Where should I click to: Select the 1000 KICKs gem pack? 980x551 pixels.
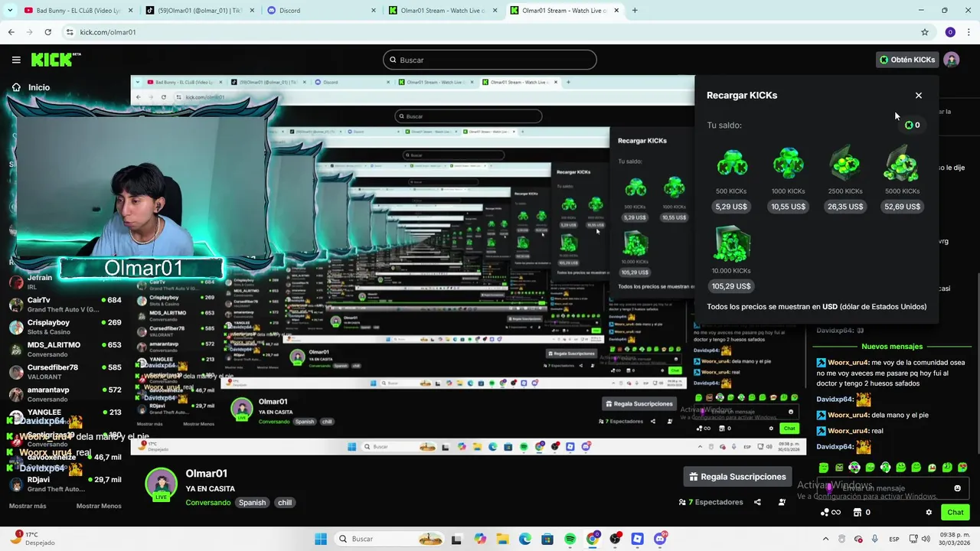tap(788, 163)
